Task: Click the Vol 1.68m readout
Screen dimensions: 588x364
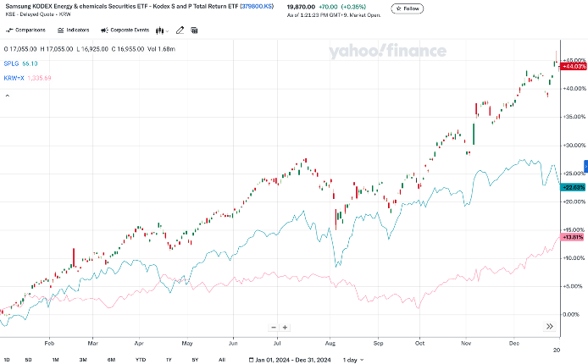Action: point(161,49)
